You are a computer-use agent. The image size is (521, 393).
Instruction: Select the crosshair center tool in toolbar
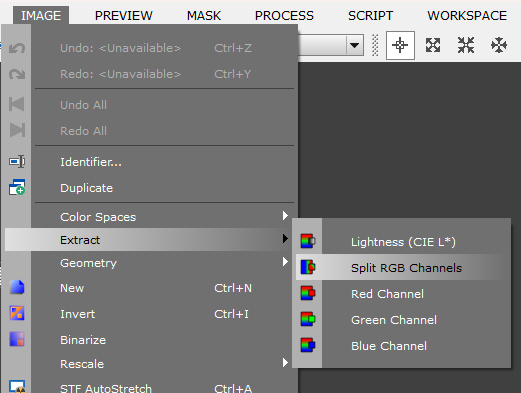400,45
